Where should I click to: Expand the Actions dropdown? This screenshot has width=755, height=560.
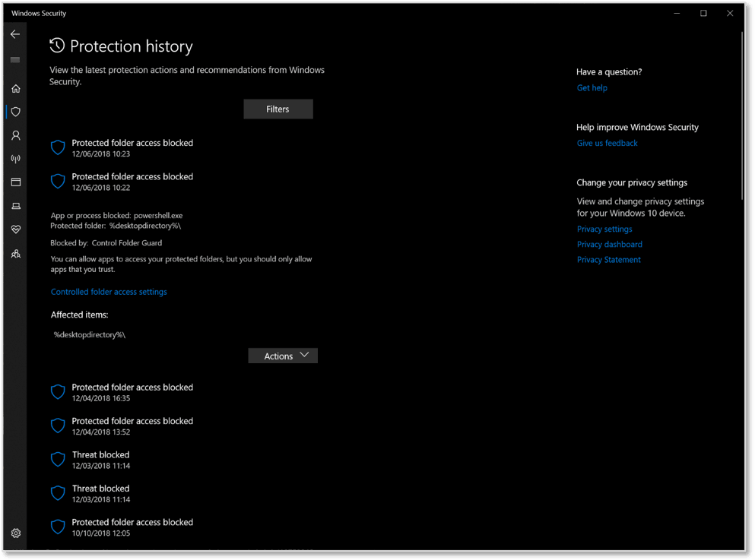283,356
